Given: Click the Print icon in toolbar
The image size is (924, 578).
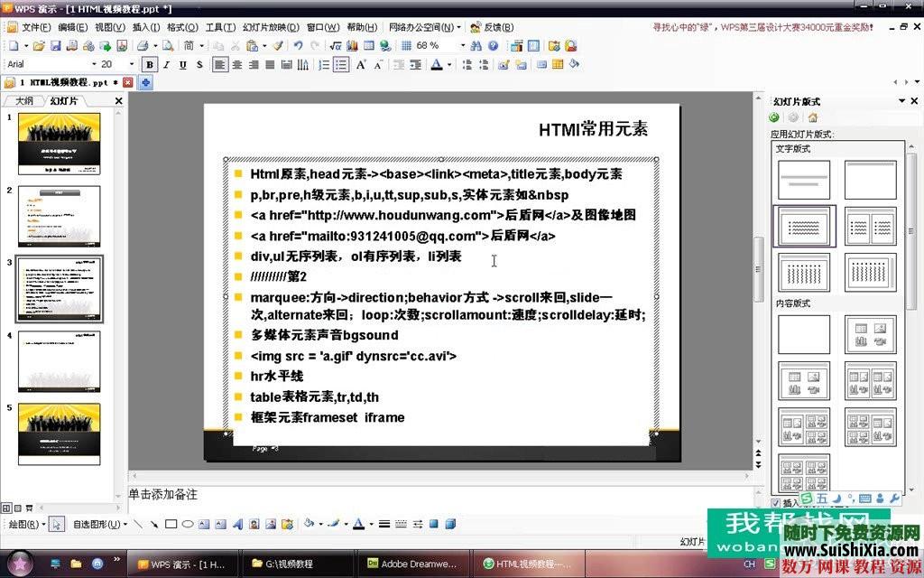Looking at the screenshot, I should point(142,45).
